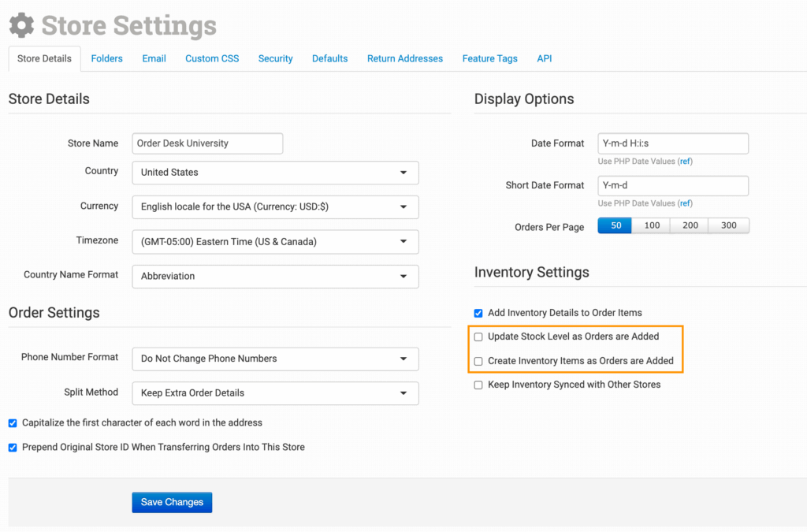Uncheck Add Inventory Details to Order Items
The height and width of the screenshot is (532, 807).
[478, 313]
